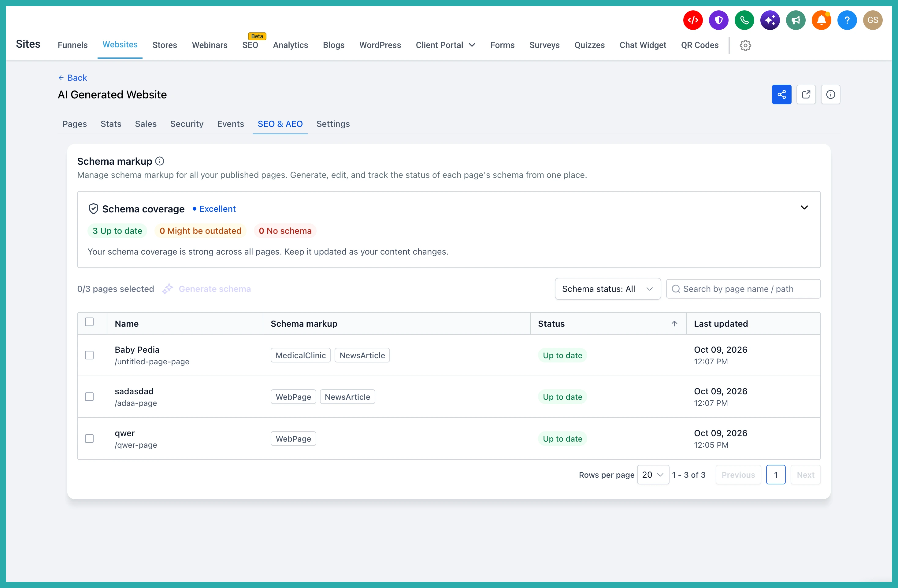Screen dimensions: 898x588
Task: Expand the Client Portal menu
Action: click(445, 45)
